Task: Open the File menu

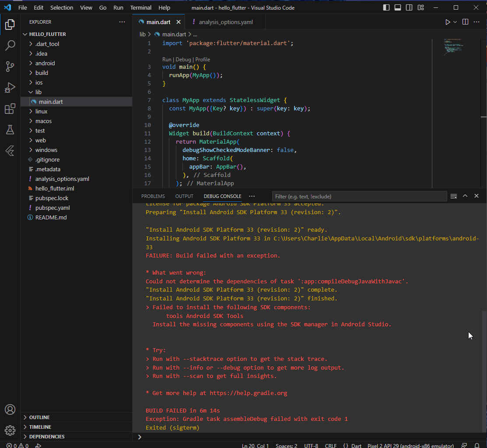Action: [x=23, y=7]
